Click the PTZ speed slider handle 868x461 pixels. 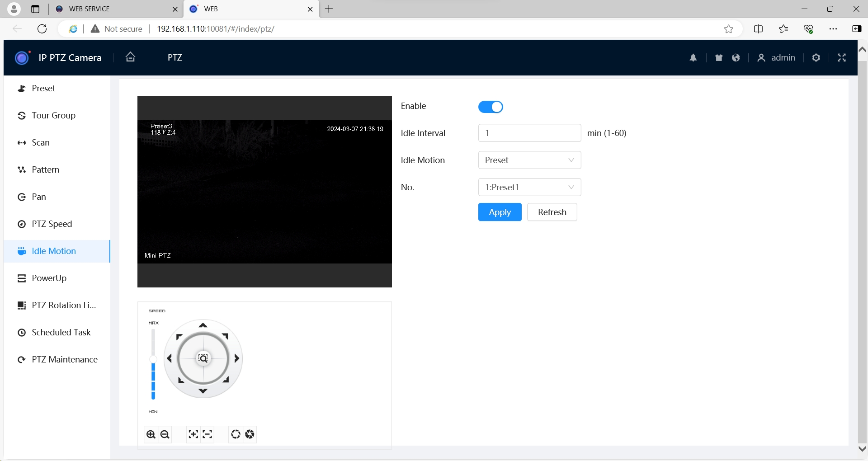[153, 359]
